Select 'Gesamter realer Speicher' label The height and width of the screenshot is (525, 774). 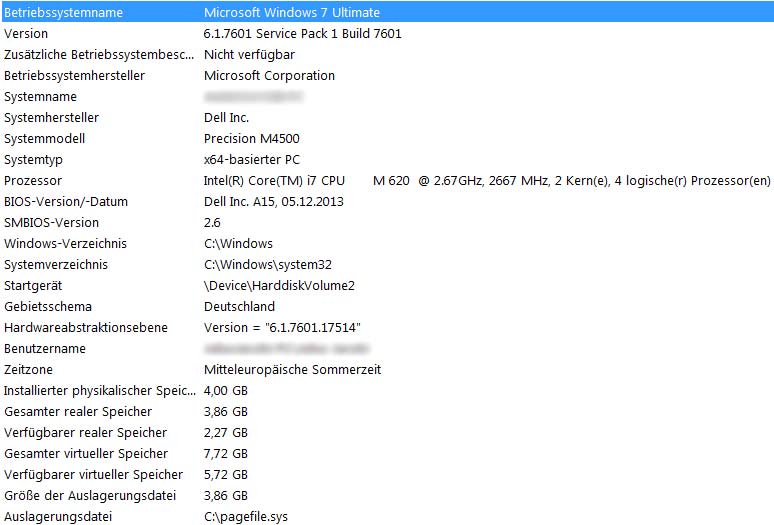pyautogui.click(x=78, y=412)
